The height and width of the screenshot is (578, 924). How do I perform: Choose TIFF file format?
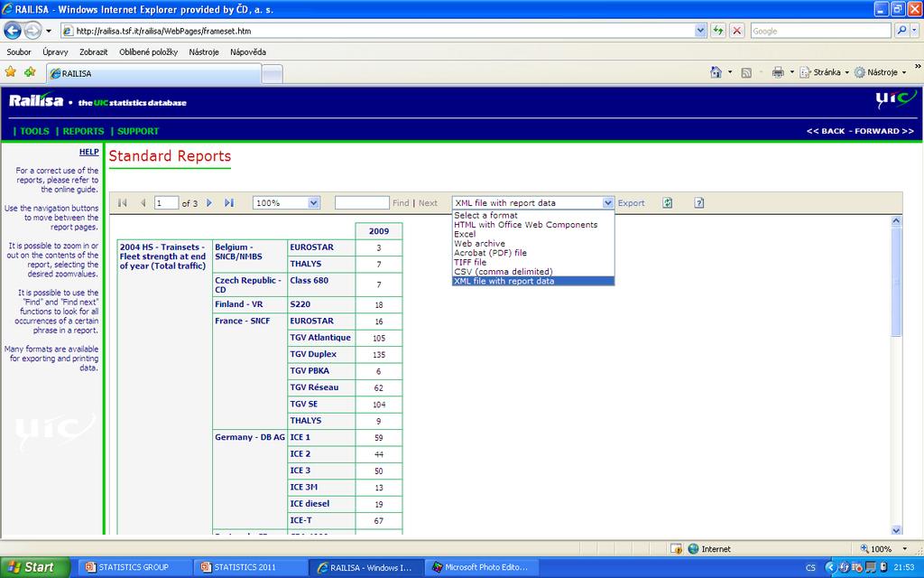click(533, 263)
